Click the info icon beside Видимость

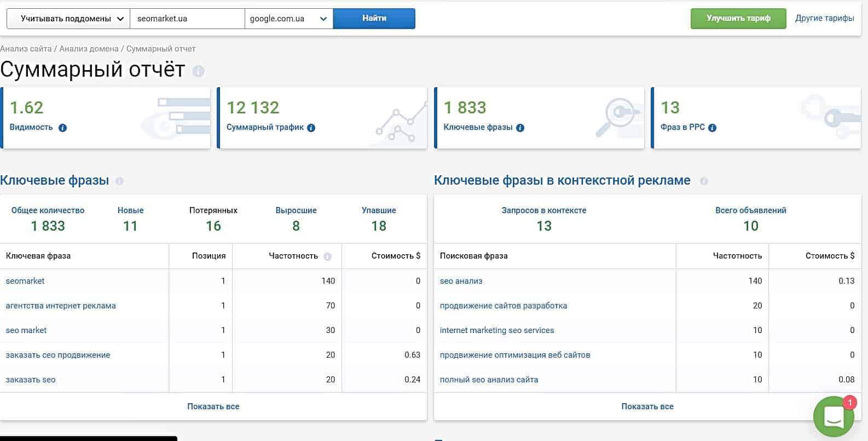62,128
